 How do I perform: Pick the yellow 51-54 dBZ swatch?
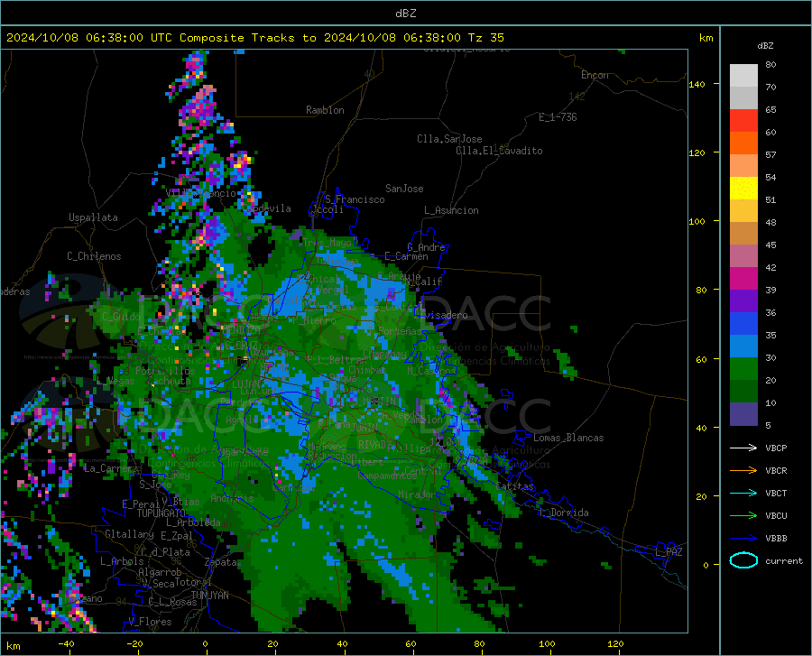click(x=743, y=189)
